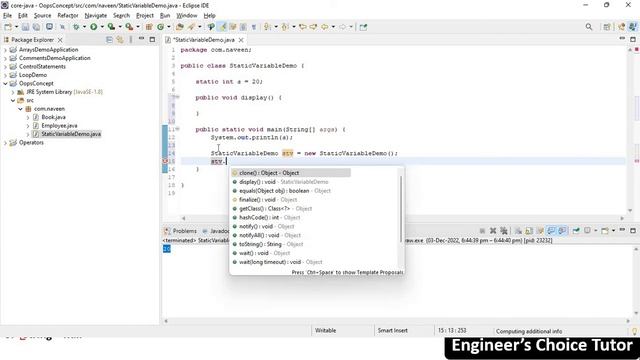Open Display Selected Console dropdown arrow
The height and width of the screenshot is (360, 640).
tap(596, 231)
